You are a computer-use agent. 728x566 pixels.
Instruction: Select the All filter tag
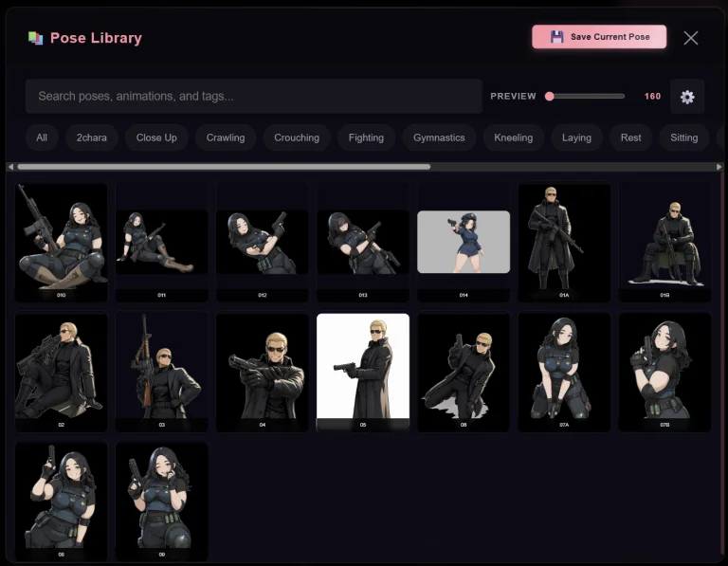[42, 137]
